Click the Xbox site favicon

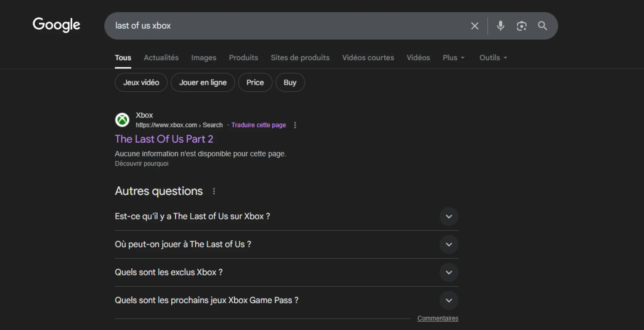pos(122,120)
